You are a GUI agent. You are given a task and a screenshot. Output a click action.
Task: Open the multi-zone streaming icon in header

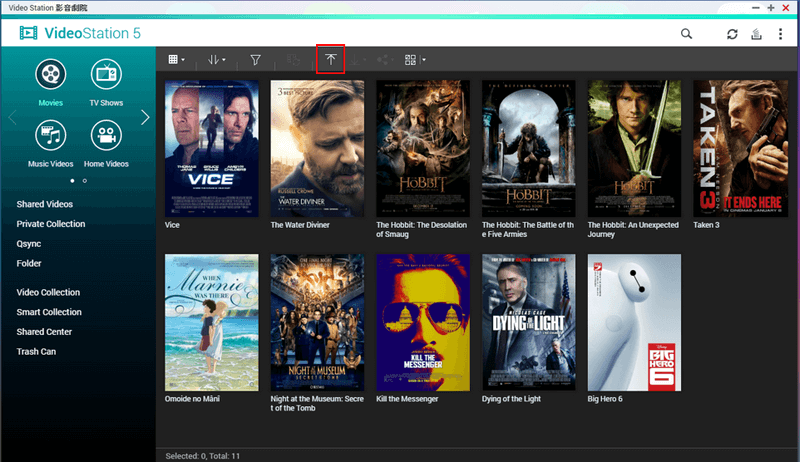click(756, 34)
